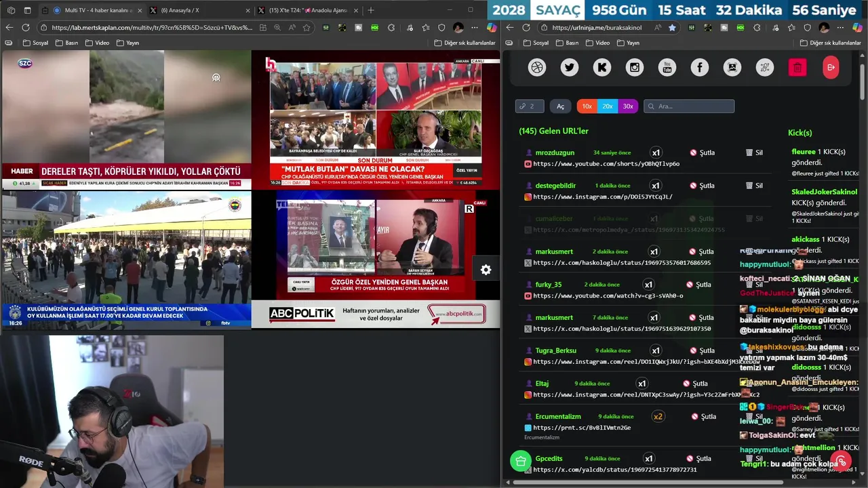Click the Instagram filter icon
This screenshot has height=488, width=868.
click(635, 67)
